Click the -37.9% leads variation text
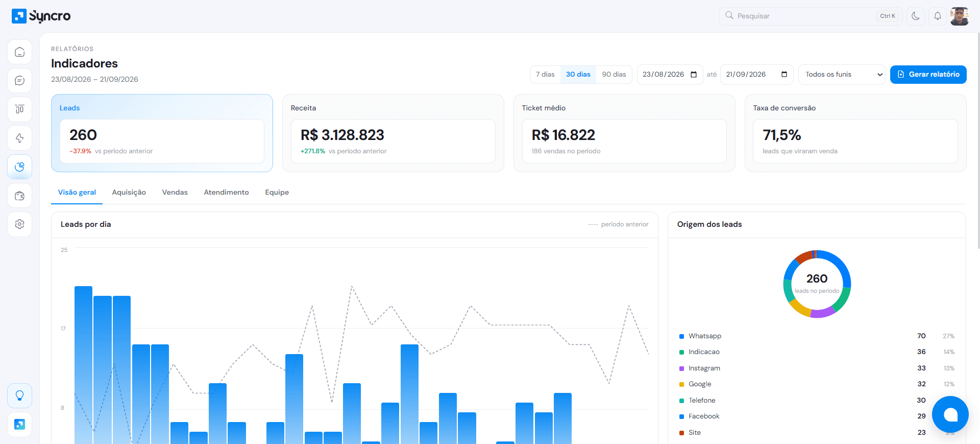Screen dimensions: 980x444 (80, 151)
